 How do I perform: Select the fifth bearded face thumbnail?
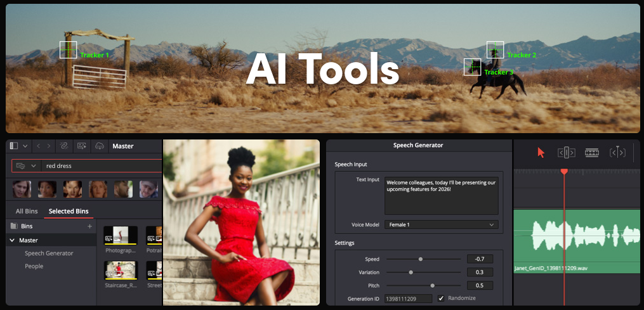click(x=123, y=190)
